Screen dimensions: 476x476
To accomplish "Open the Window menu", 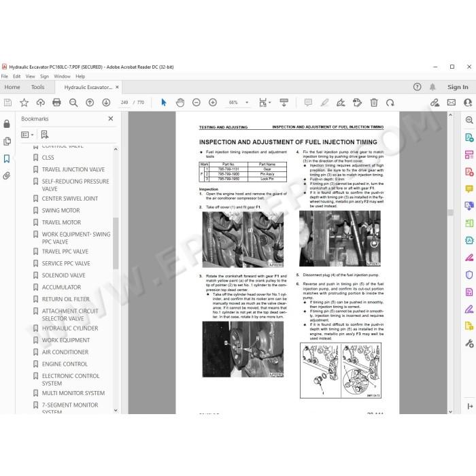I will tap(63, 76).
